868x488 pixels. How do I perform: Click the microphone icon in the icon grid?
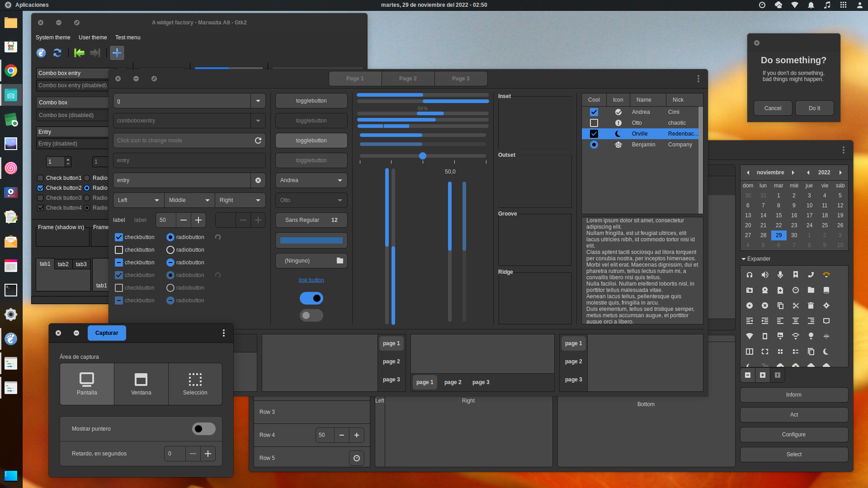click(x=780, y=275)
